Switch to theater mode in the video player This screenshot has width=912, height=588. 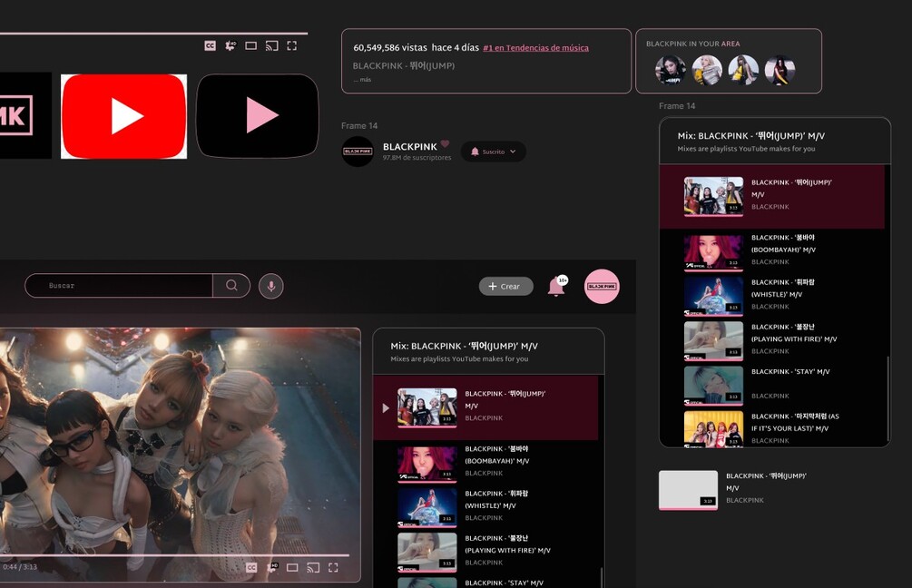pos(292,567)
